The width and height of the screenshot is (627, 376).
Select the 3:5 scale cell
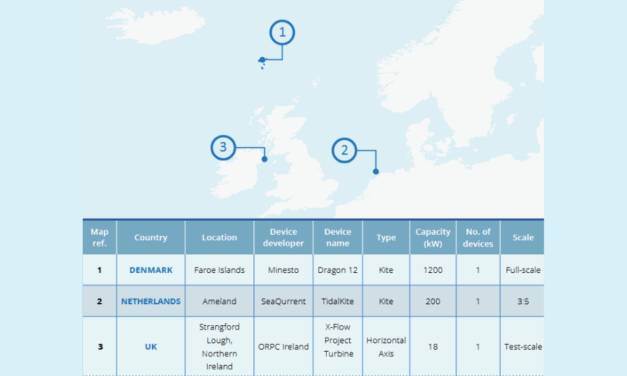pyautogui.click(x=523, y=301)
